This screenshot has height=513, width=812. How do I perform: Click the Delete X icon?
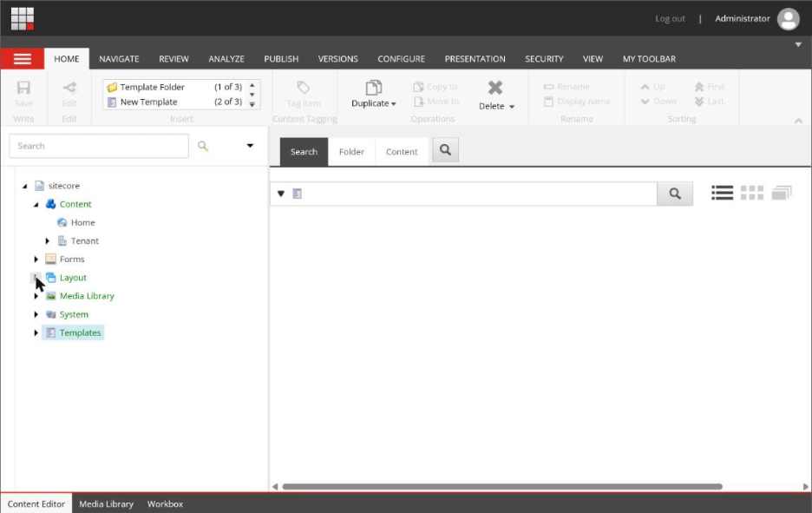pos(495,88)
